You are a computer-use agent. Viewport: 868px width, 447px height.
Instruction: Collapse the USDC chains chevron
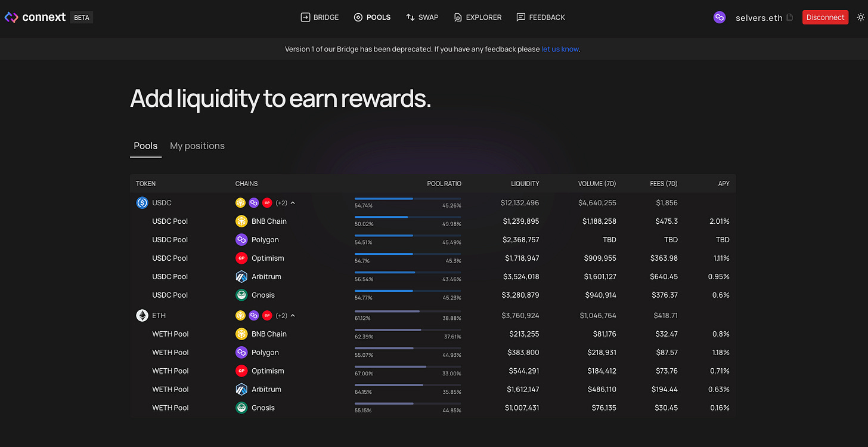point(293,203)
